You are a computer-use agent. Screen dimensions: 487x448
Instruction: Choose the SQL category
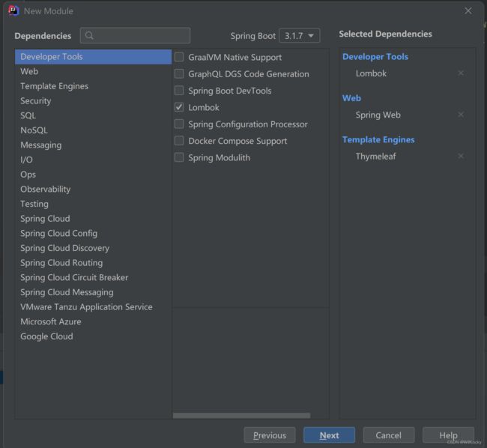(93, 115)
